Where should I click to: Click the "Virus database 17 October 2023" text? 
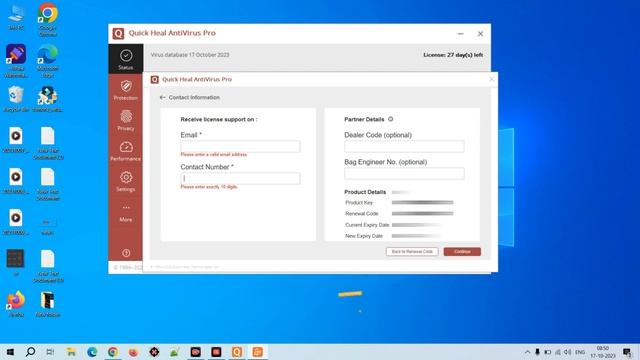point(190,55)
